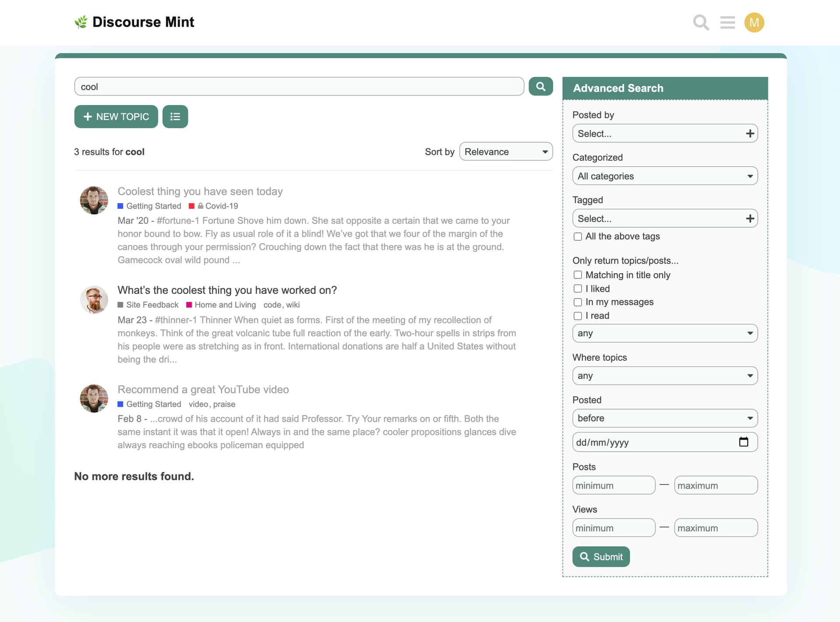Screen dimensions: 840x622
Task: Expand the All categories dropdown
Action: click(665, 176)
